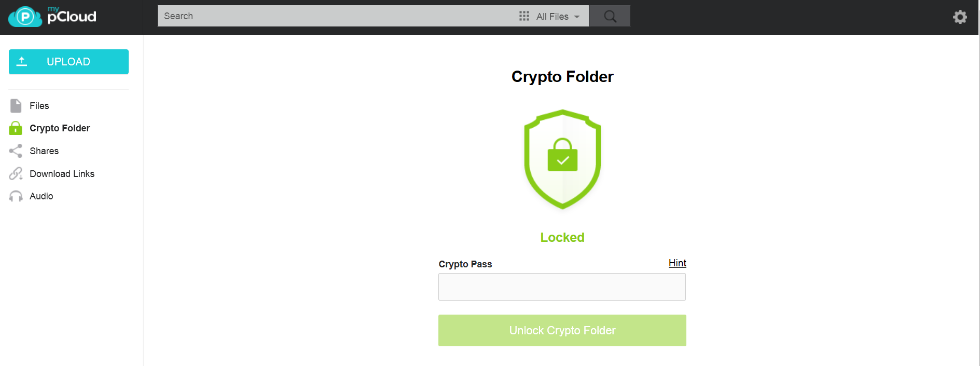Go to Download Links page
This screenshot has height=366, width=980.
[62, 174]
